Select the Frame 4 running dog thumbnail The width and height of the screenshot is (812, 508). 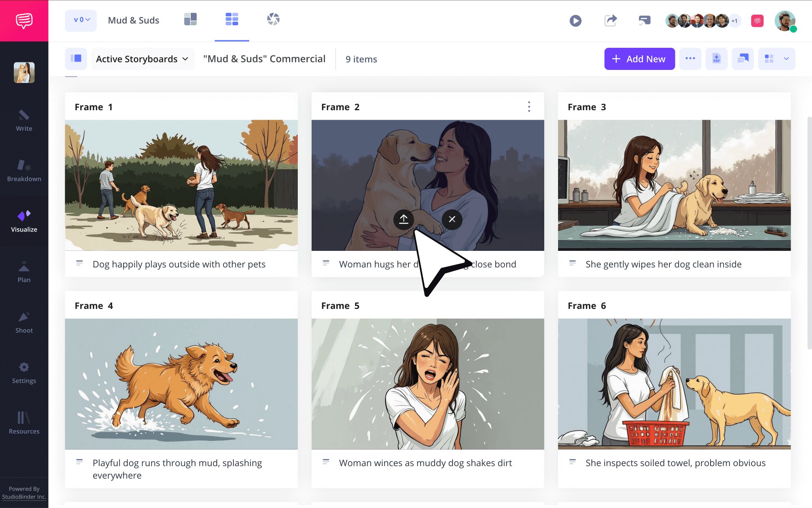181,384
